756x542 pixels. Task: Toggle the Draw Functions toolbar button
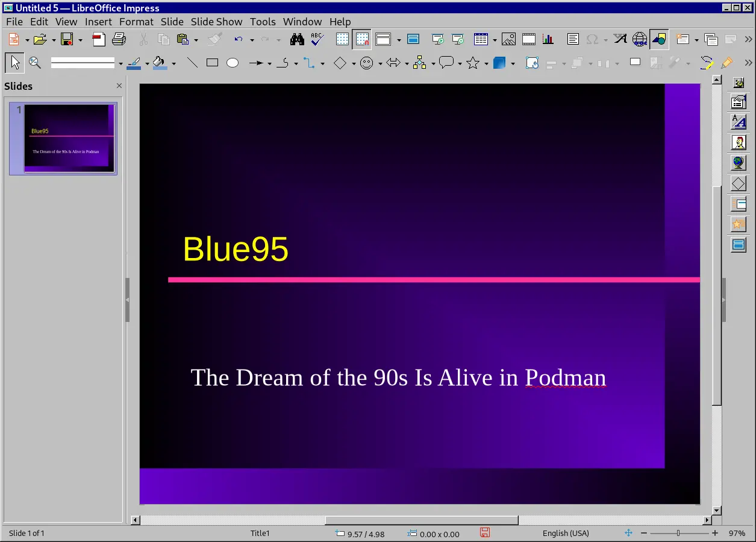pyautogui.click(x=659, y=40)
